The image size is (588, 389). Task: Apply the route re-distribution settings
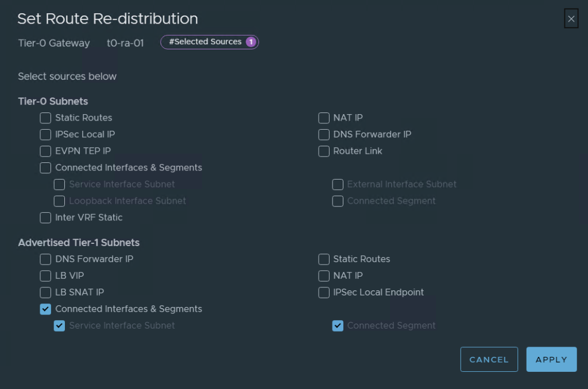point(551,359)
